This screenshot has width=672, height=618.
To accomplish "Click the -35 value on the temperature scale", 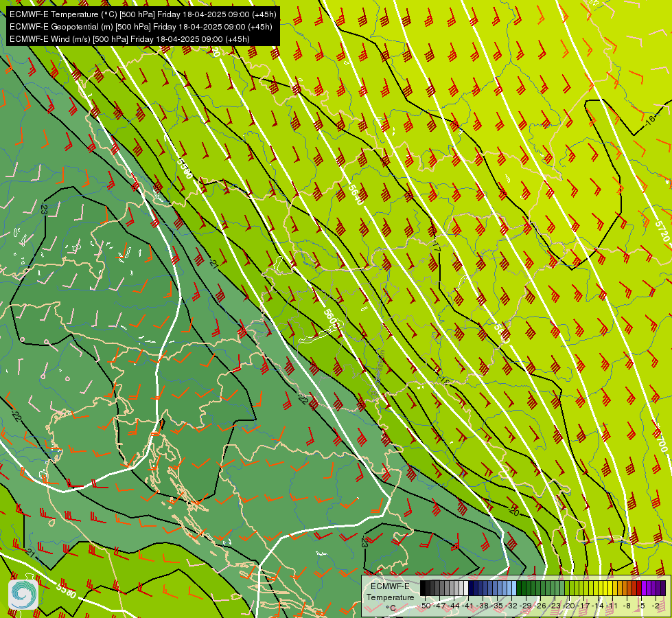I will click(497, 606).
